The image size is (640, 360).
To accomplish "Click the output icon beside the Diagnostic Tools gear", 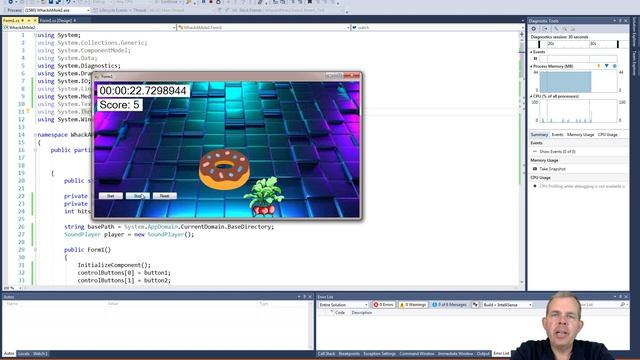I will click(545, 29).
